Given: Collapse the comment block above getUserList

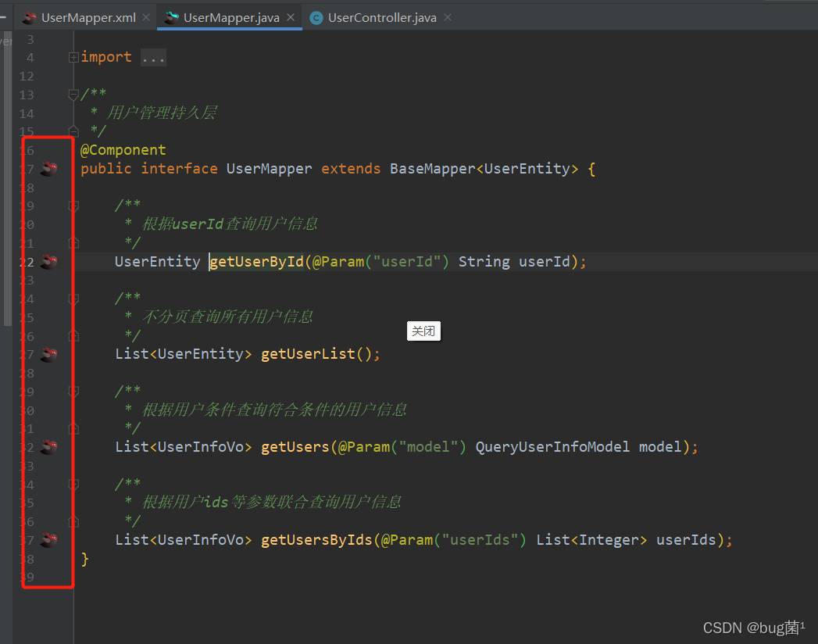Looking at the screenshot, I should coord(73,298).
